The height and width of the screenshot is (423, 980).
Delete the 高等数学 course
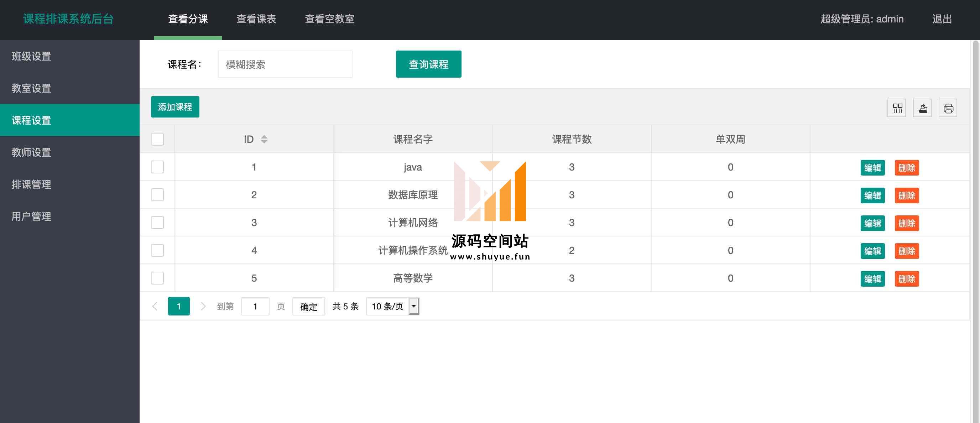click(907, 279)
